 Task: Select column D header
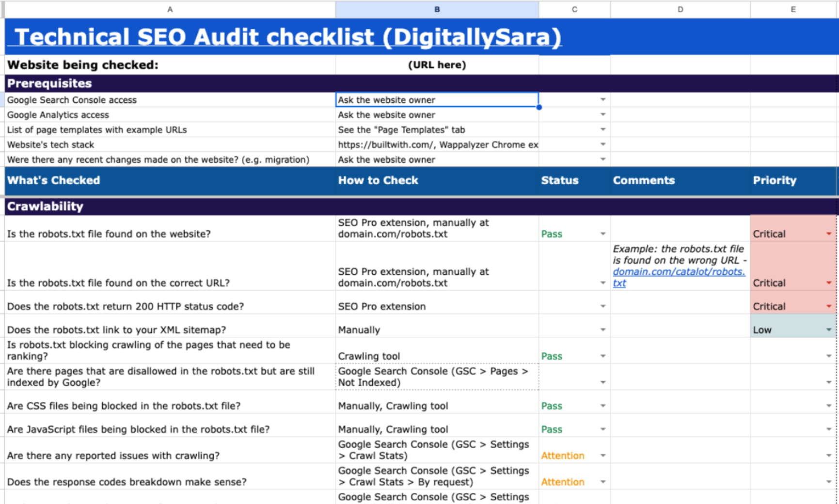(x=681, y=9)
